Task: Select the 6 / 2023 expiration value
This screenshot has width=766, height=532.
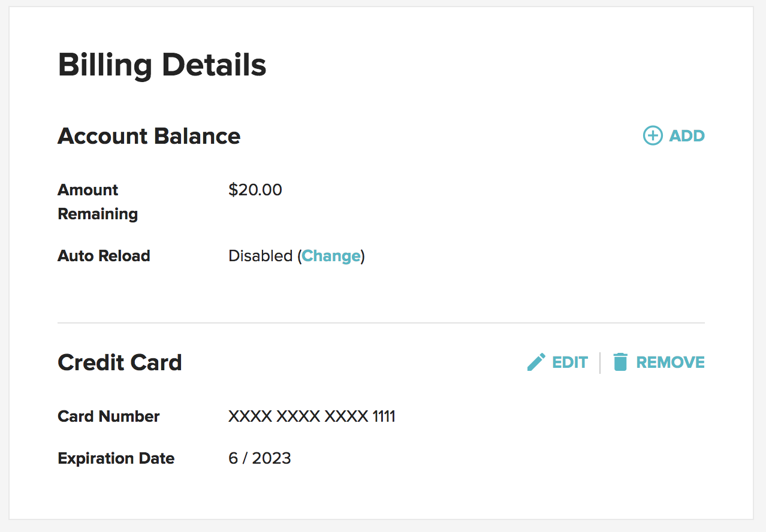Action: coord(260,459)
